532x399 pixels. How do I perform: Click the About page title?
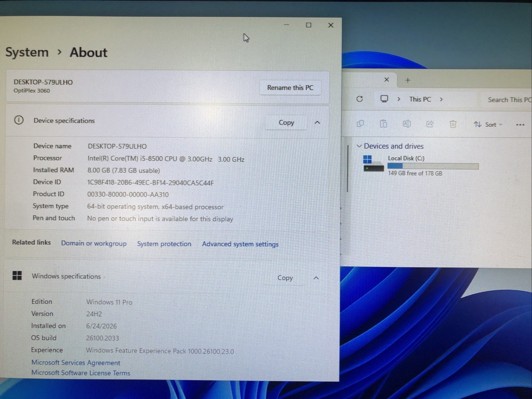pos(89,52)
